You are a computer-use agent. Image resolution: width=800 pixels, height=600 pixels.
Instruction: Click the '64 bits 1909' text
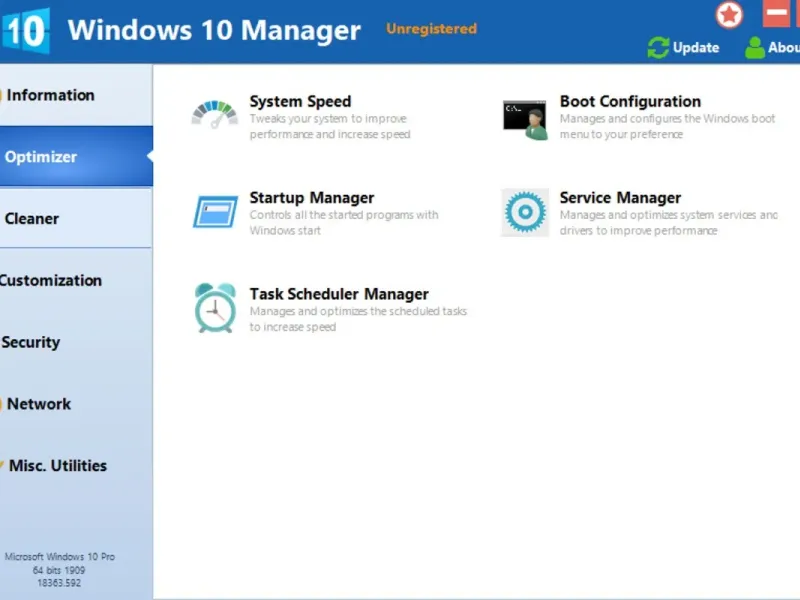point(59,570)
